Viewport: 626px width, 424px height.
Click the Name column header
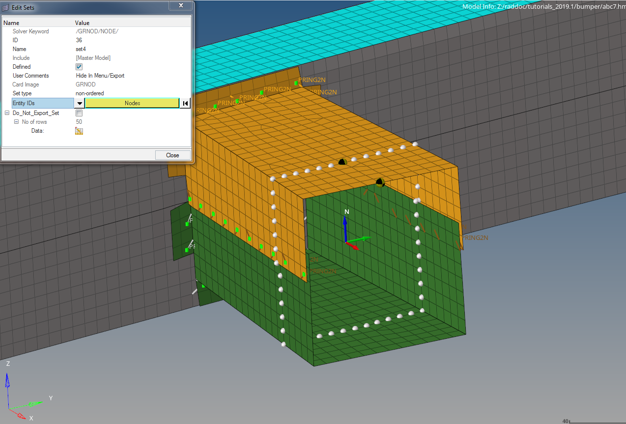(12, 22)
